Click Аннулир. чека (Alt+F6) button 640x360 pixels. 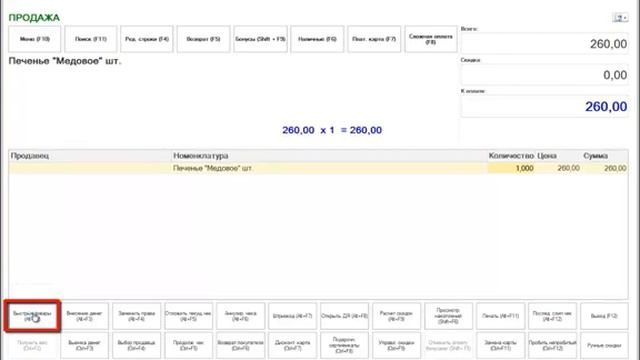[x=240, y=316]
